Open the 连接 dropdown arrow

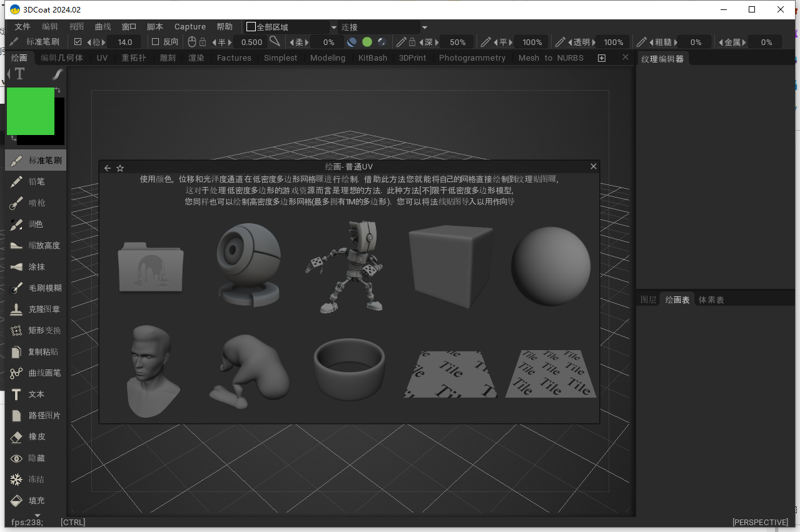coord(425,28)
